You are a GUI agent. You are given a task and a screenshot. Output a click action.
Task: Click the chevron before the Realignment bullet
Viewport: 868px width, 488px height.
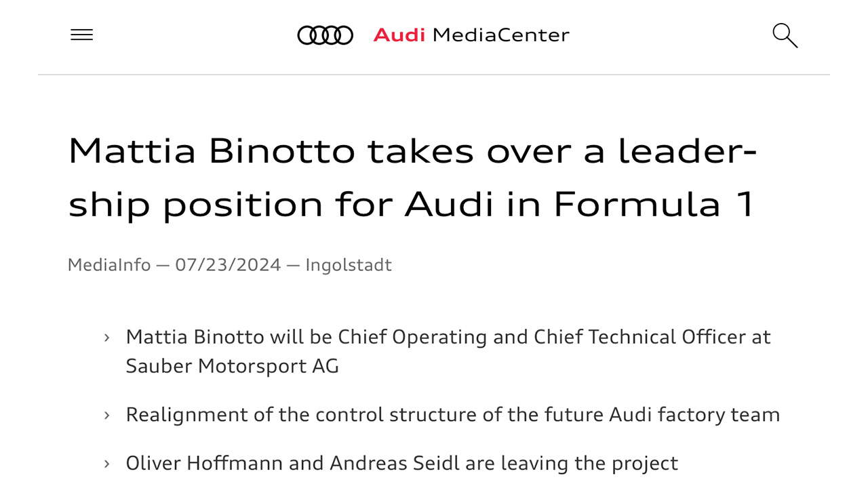click(x=106, y=415)
